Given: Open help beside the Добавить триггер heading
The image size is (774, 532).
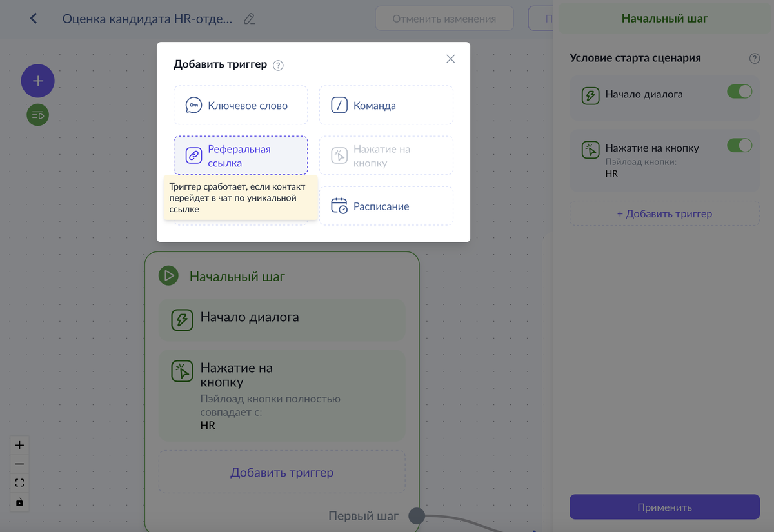Looking at the screenshot, I should pos(277,64).
